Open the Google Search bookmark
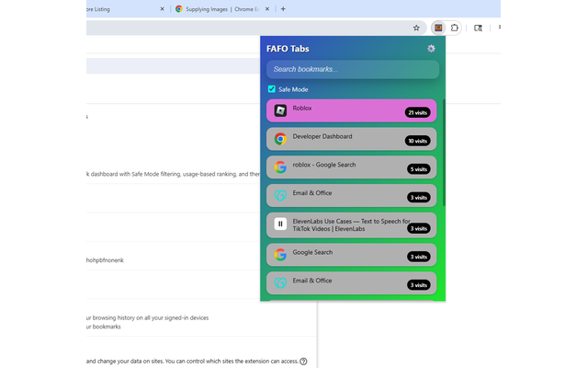The image size is (588, 368). coord(351,255)
